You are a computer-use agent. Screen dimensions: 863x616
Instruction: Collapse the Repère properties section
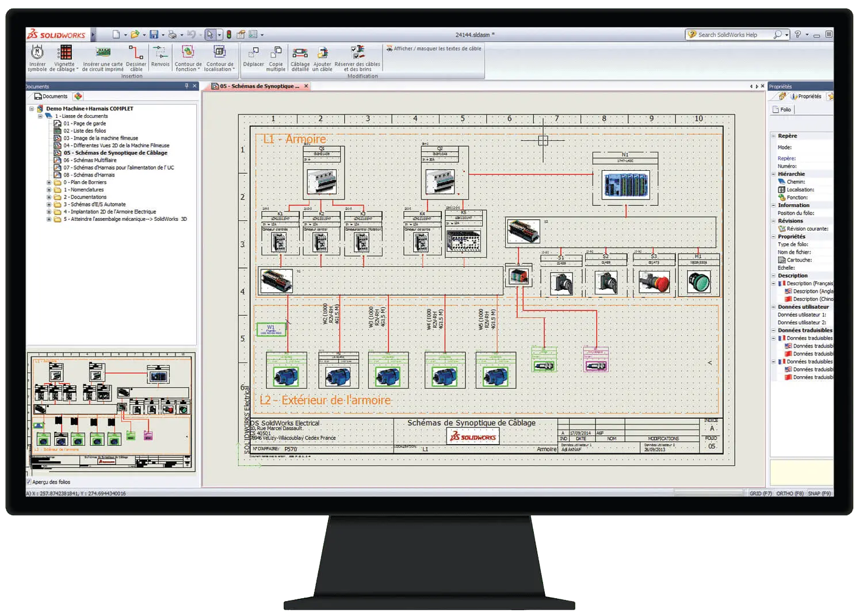tap(773, 136)
